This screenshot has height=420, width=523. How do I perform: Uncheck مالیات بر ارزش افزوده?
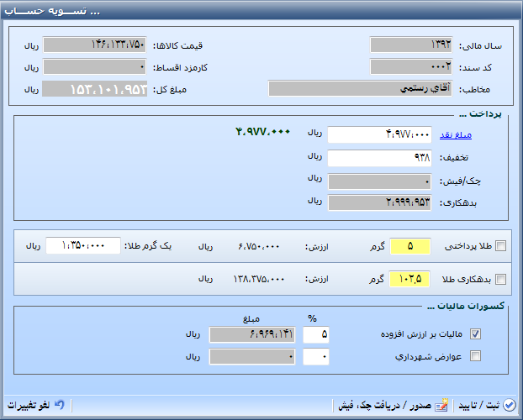(476, 334)
